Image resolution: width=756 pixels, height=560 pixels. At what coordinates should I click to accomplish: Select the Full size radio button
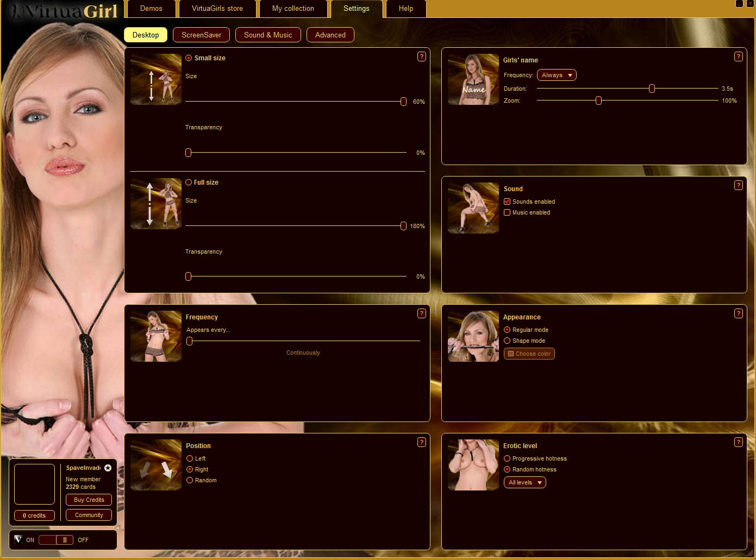(189, 183)
